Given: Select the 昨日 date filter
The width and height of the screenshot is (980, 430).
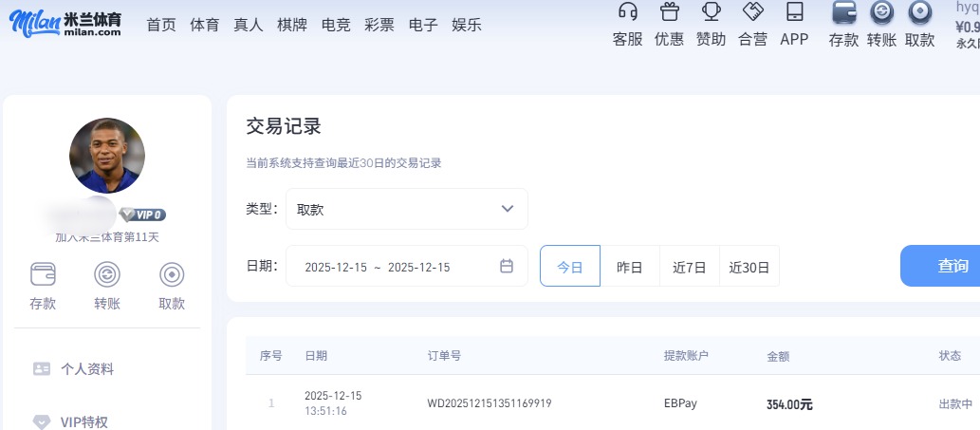Looking at the screenshot, I should 629,266.
